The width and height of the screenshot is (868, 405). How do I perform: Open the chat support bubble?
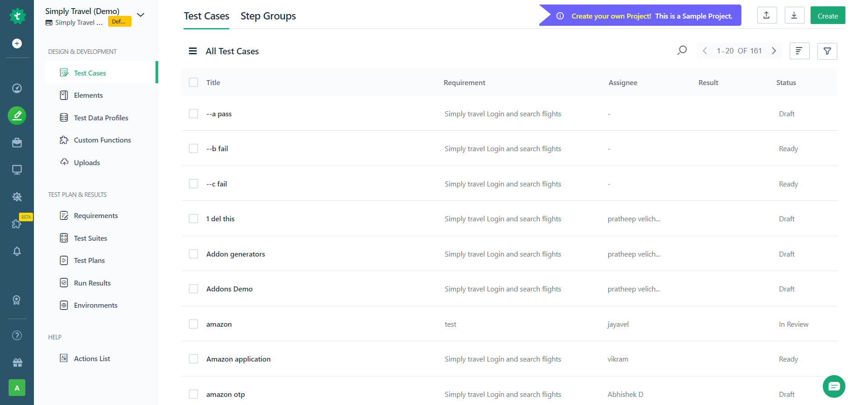click(x=834, y=386)
